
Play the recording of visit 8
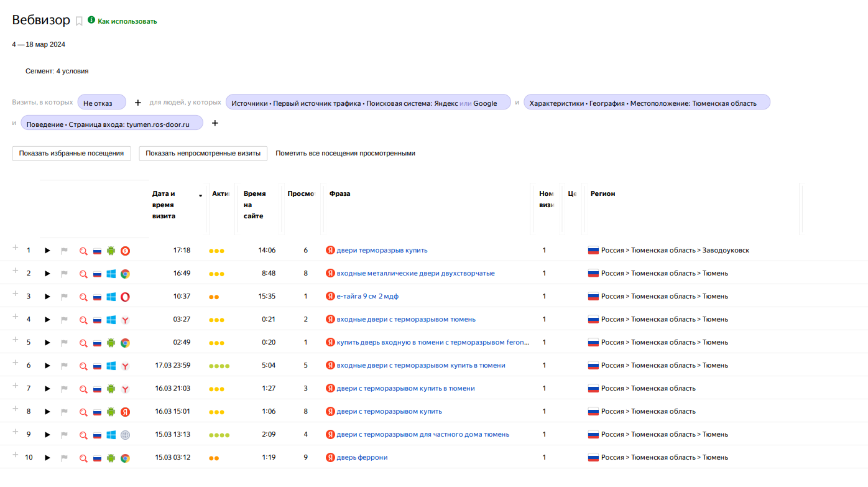[x=47, y=412]
